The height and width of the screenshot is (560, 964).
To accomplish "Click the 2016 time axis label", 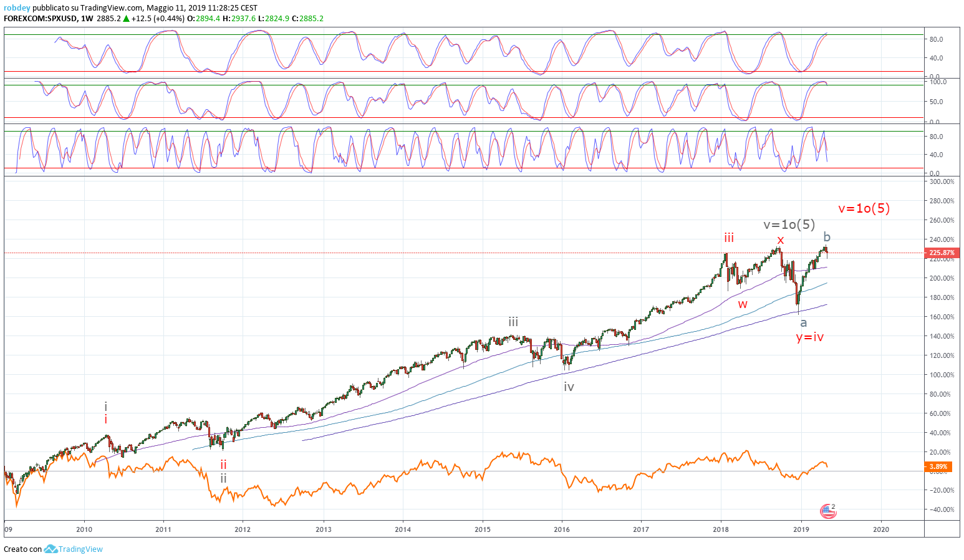I will click(x=562, y=530).
